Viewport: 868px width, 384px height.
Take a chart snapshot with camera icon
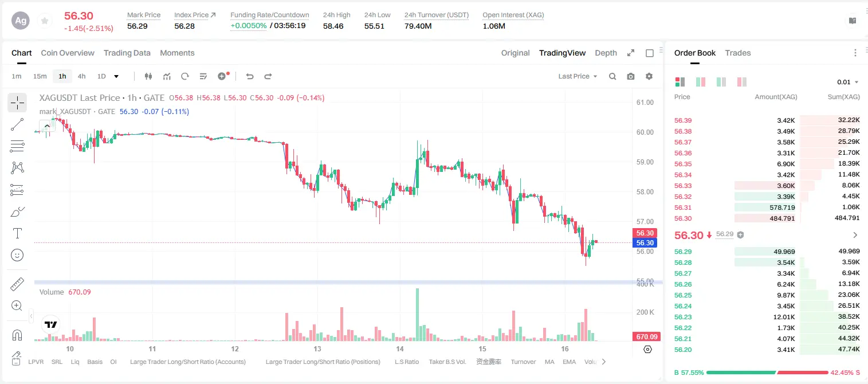(631, 76)
